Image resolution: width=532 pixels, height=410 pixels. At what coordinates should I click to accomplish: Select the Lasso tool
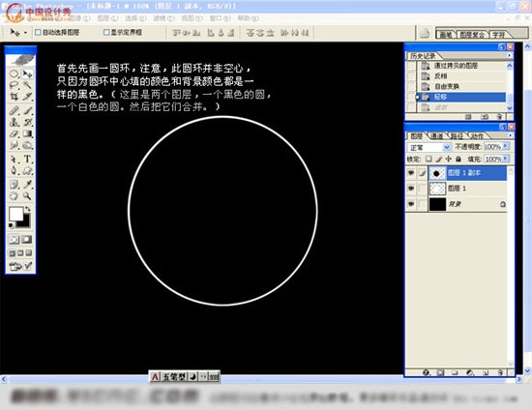tap(14, 85)
